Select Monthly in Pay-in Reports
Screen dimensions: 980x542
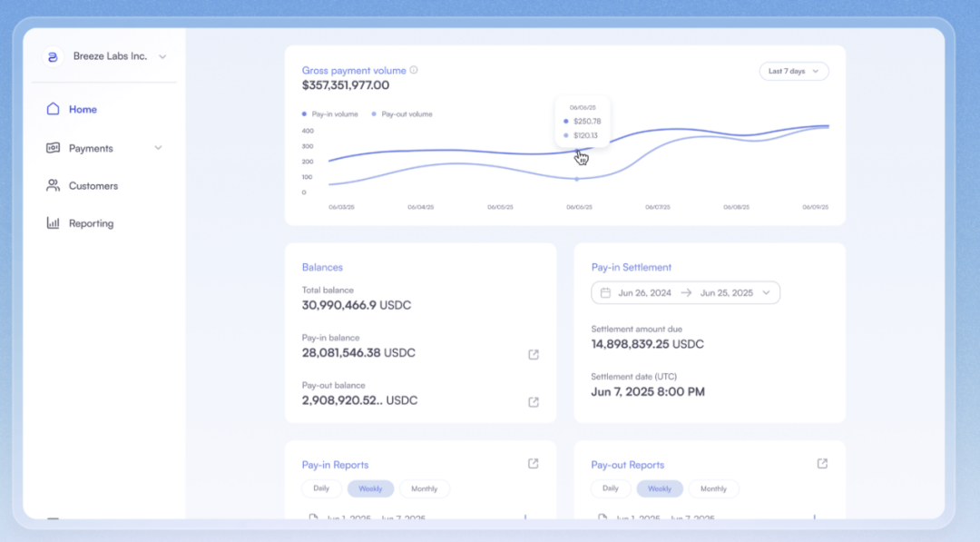[x=425, y=488]
